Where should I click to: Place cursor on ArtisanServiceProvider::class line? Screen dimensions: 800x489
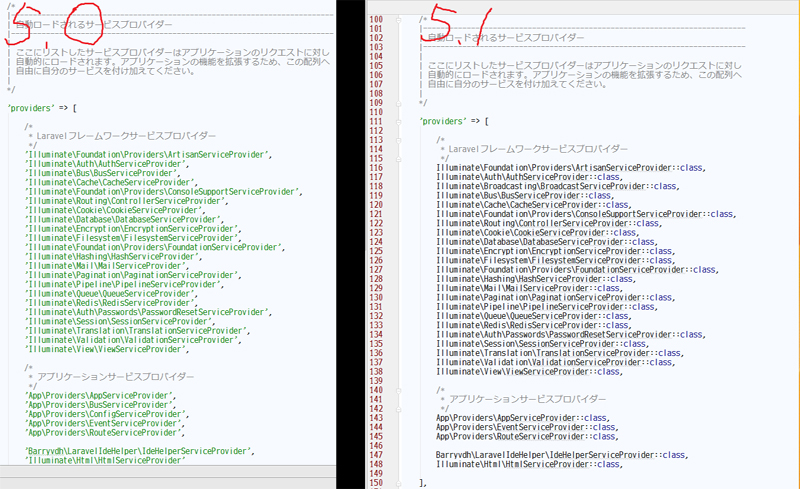coord(571,168)
